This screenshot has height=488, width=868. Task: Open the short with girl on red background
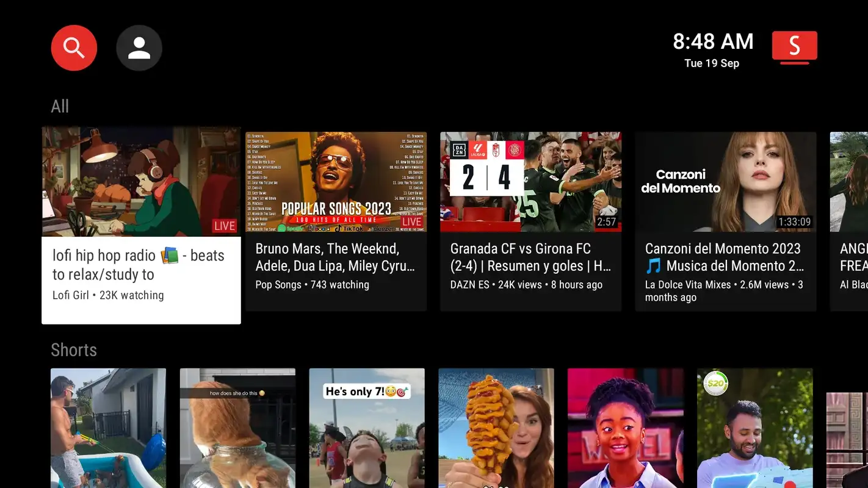625,427
